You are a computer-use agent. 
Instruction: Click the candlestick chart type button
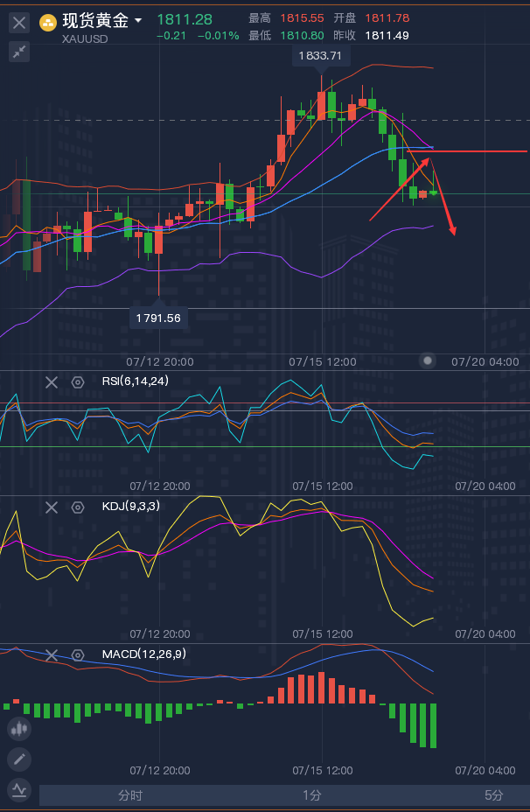click(x=19, y=729)
